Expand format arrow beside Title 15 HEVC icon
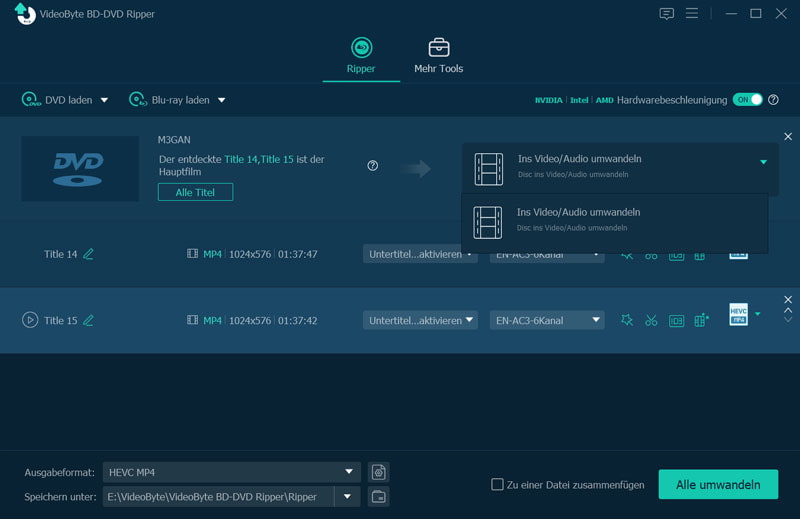 pyautogui.click(x=758, y=314)
